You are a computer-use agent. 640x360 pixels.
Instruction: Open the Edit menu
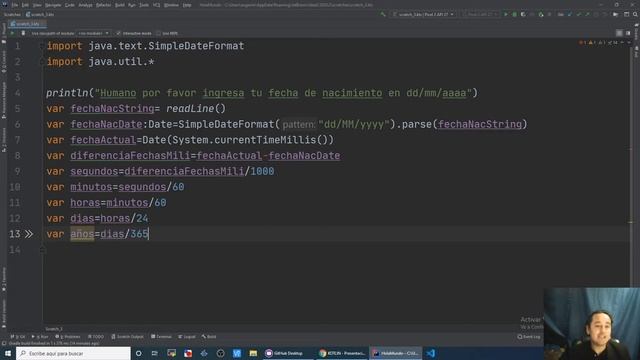click(x=25, y=5)
